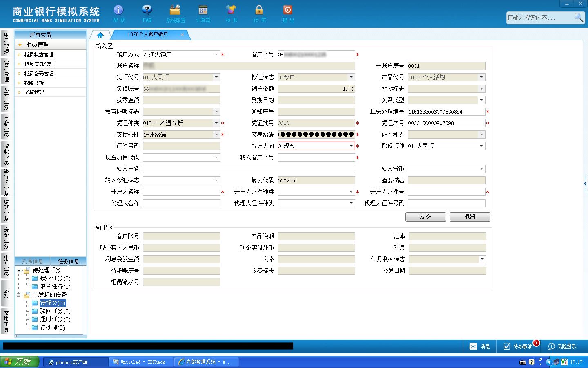Collapse the 已发起的任务 tree node

point(19,295)
